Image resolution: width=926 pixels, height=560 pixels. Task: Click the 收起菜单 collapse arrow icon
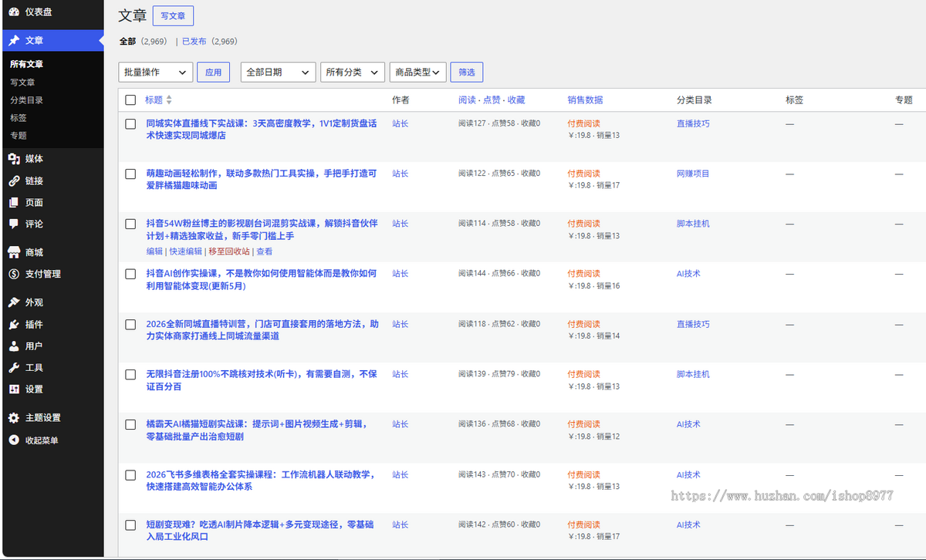[x=14, y=440]
